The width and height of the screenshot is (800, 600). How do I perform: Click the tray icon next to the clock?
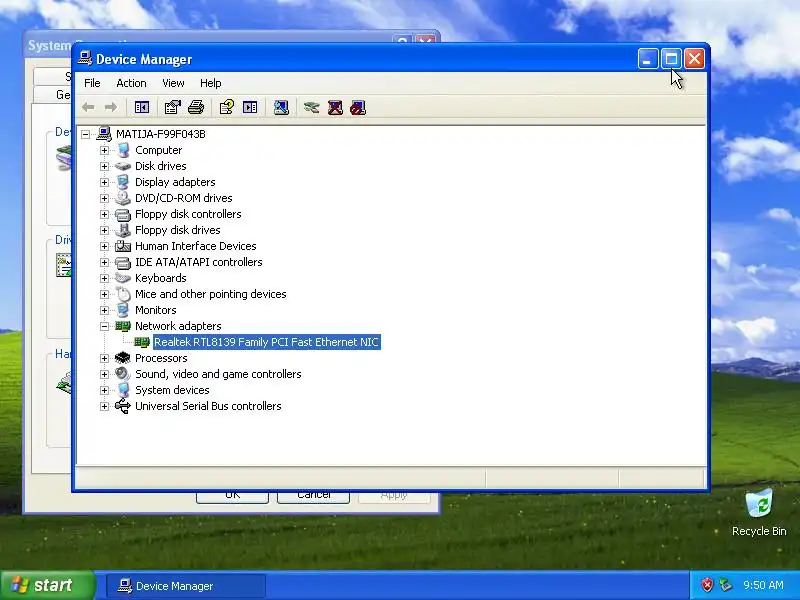(x=726, y=585)
